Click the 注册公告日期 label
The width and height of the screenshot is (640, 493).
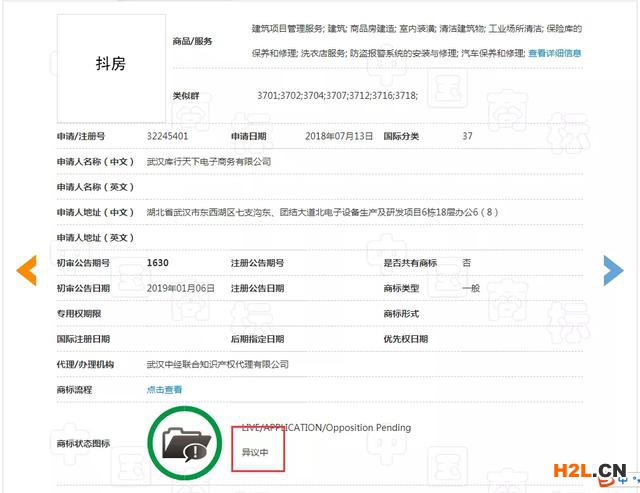pyautogui.click(x=258, y=288)
